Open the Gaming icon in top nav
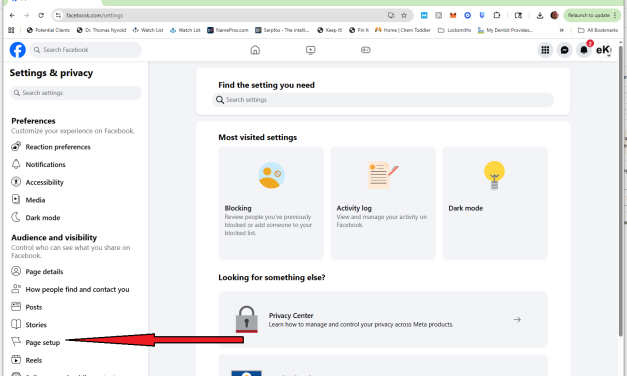 tap(365, 50)
